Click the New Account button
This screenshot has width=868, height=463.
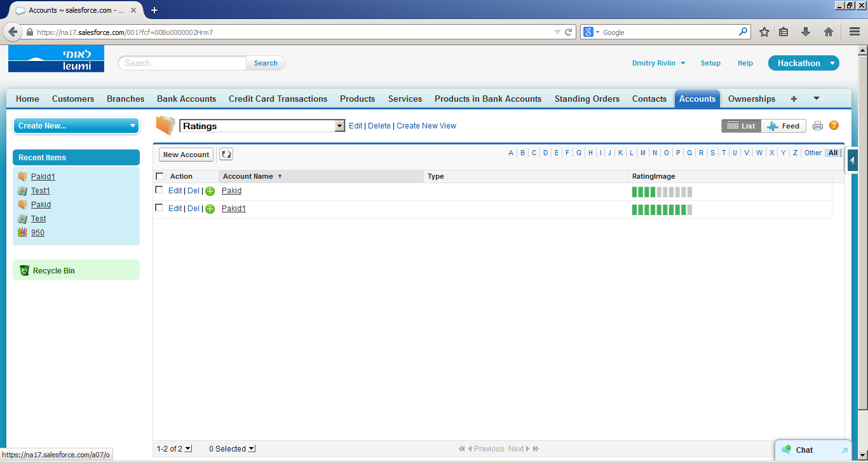[x=186, y=155]
